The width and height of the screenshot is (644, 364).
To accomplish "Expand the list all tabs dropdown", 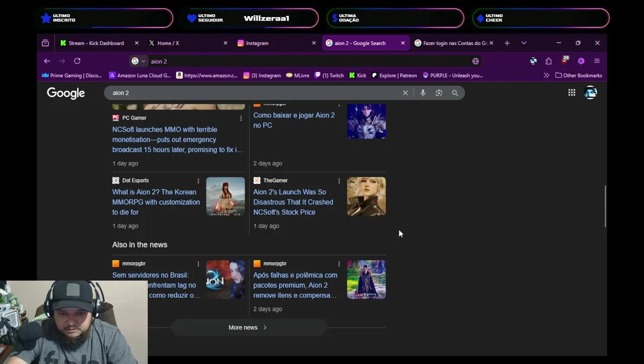I will pyautogui.click(x=524, y=43).
